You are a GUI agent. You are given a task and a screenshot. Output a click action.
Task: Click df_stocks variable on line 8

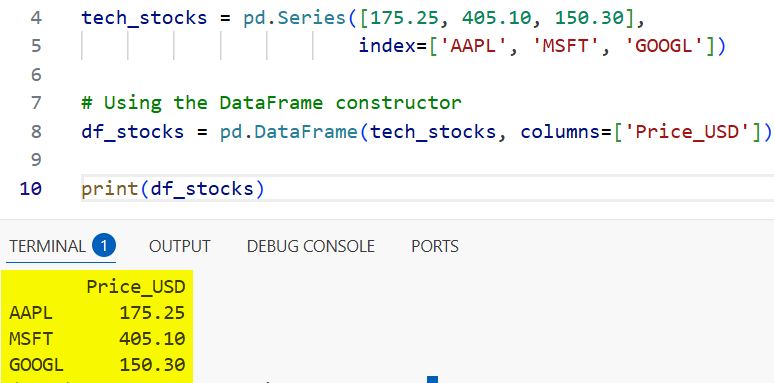pyautogui.click(x=133, y=132)
